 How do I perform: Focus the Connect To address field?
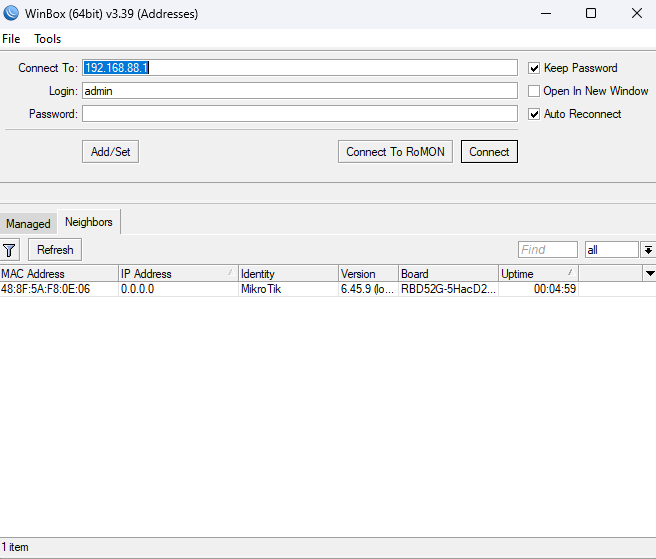(x=300, y=68)
